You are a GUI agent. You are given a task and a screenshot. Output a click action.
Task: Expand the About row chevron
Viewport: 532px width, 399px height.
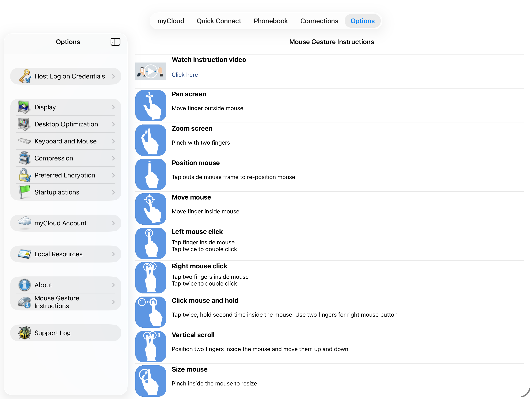(x=113, y=285)
